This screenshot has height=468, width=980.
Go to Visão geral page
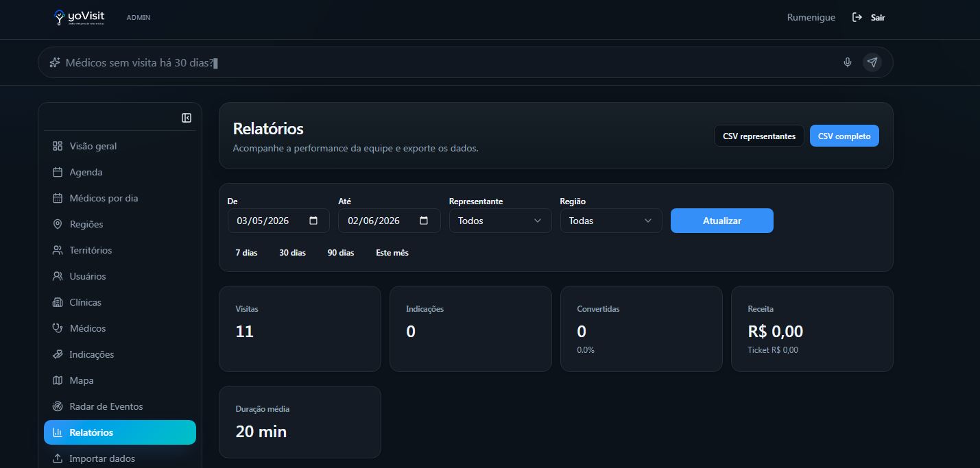(120, 146)
